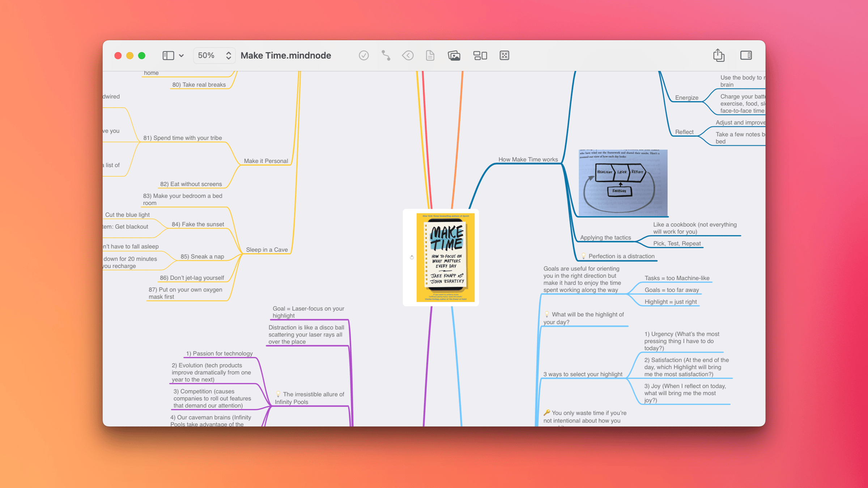The width and height of the screenshot is (868, 488).
Task: Select the '3) Joy' node
Action: click(x=685, y=393)
